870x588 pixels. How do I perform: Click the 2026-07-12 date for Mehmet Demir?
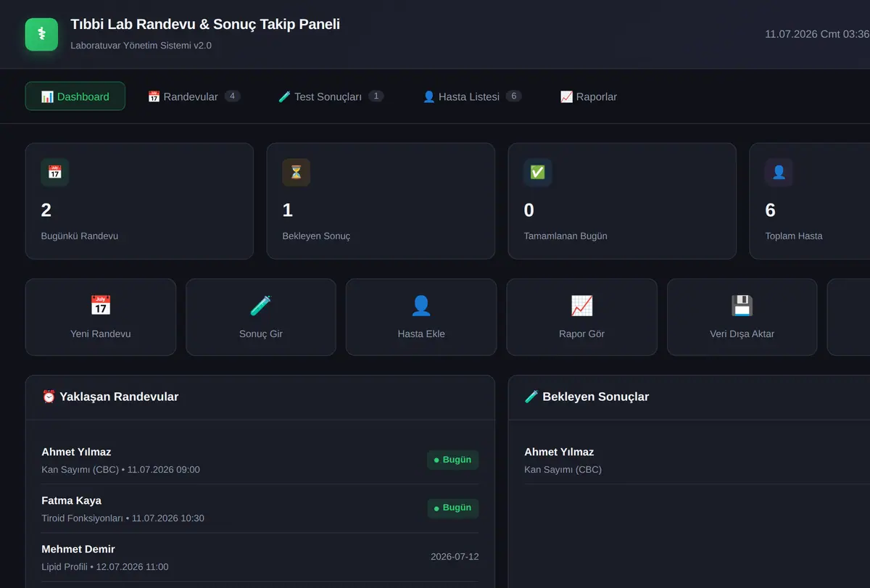(455, 557)
